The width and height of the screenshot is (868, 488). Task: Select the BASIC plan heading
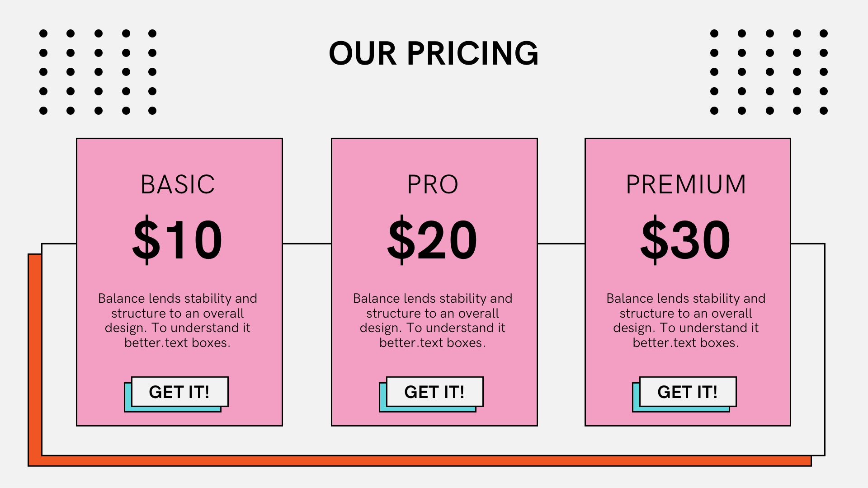178,184
